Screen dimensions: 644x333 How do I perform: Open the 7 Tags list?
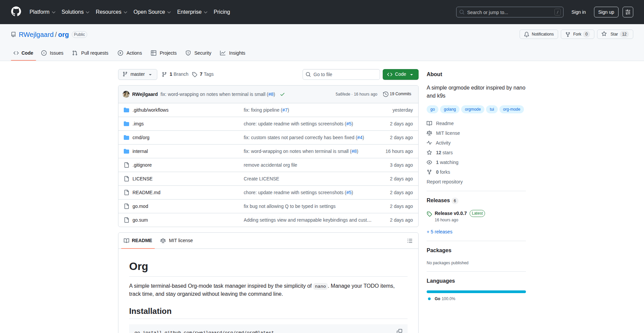coord(203,74)
